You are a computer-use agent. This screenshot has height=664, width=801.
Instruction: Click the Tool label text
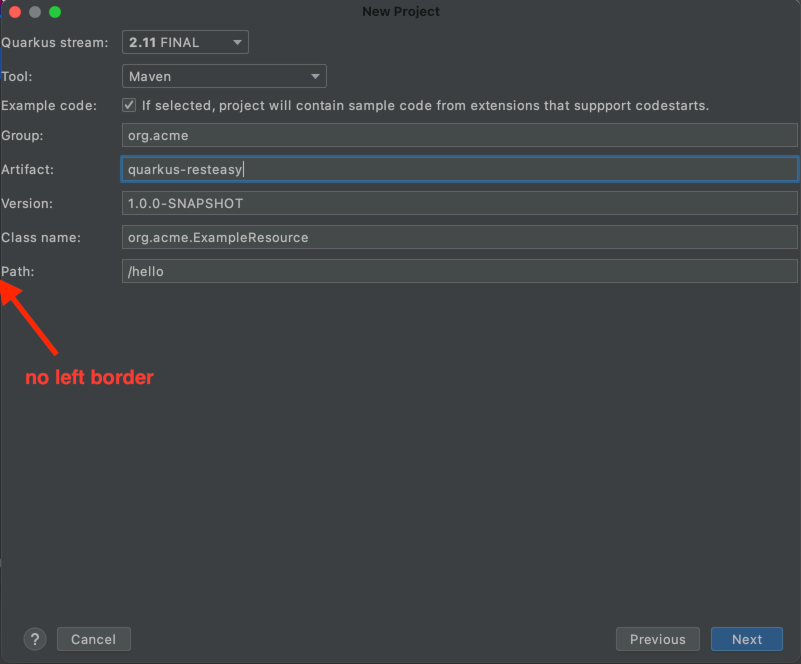pyautogui.click(x=17, y=77)
